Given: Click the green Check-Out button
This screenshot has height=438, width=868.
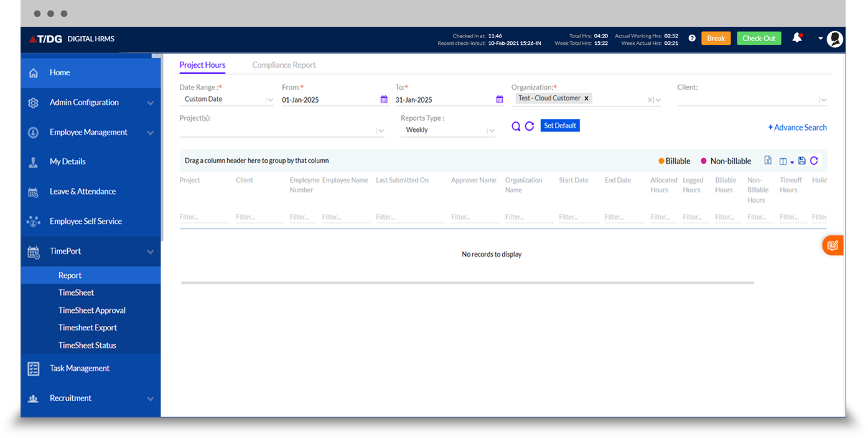Looking at the screenshot, I should [759, 39].
